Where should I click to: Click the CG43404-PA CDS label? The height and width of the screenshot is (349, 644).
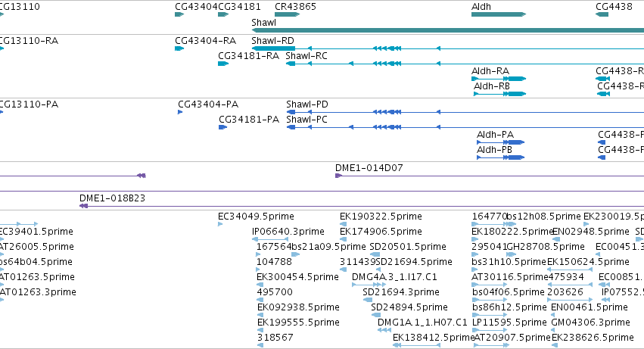click(x=208, y=104)
